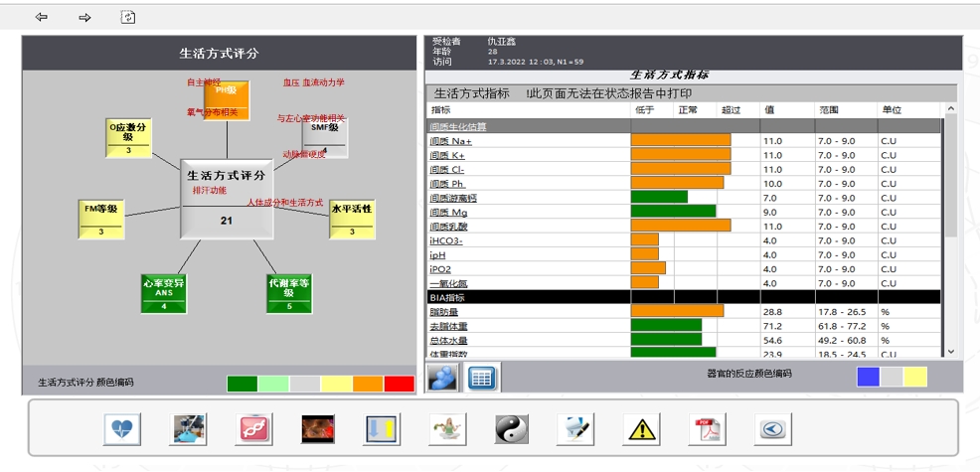This screenshot has height=472, width=980.
Task: Open the 间质 Ph indicator link
Action: coord(447,185)
